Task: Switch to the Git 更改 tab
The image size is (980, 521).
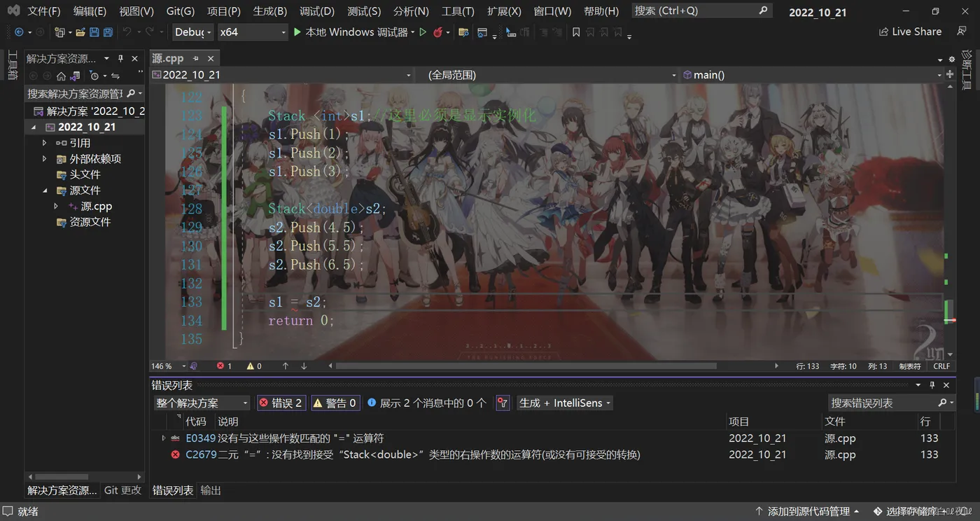Action: click(x=123, y=491)
